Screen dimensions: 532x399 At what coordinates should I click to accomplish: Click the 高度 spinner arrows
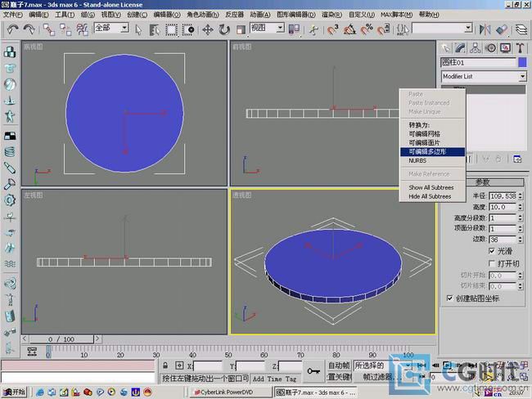coord(521,207)
